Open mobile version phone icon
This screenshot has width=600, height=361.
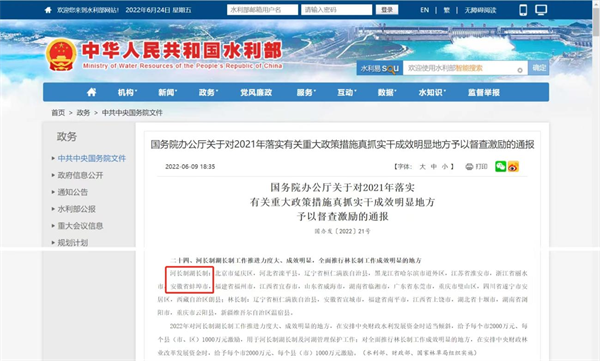tap(523, 10)
